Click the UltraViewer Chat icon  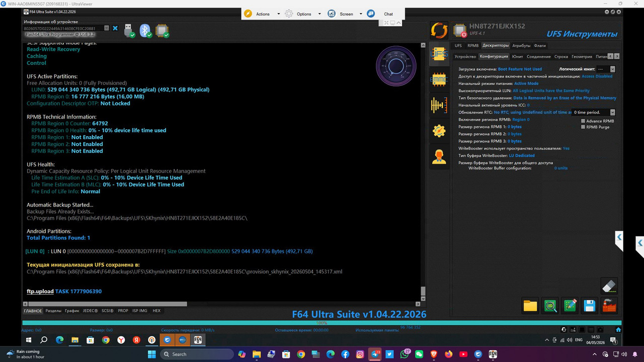(371, 14)
